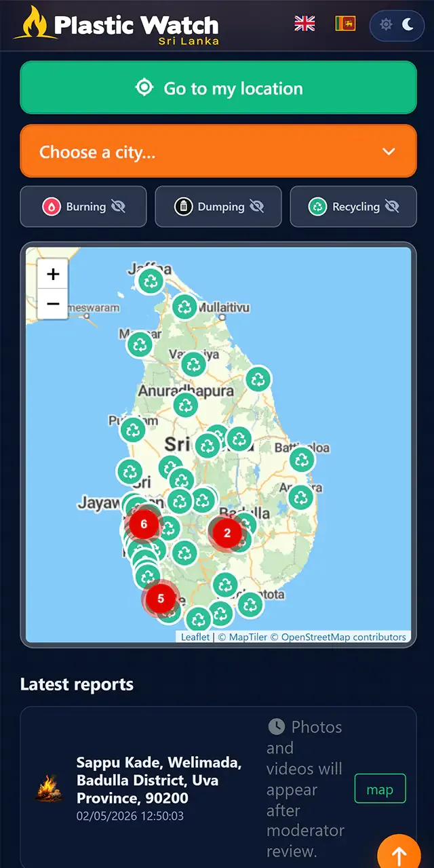This screenshot has height=868, width=434.
Task: Click the map button on the Welimada report
Action: coord(380,789)
